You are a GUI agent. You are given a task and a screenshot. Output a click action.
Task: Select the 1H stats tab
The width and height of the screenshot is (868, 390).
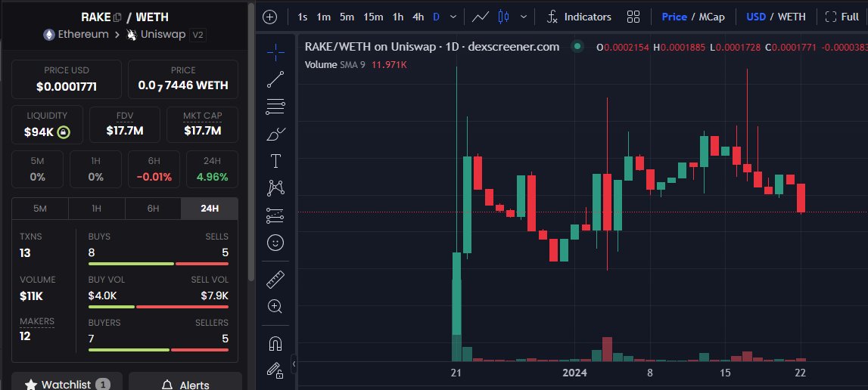(96, 209)
